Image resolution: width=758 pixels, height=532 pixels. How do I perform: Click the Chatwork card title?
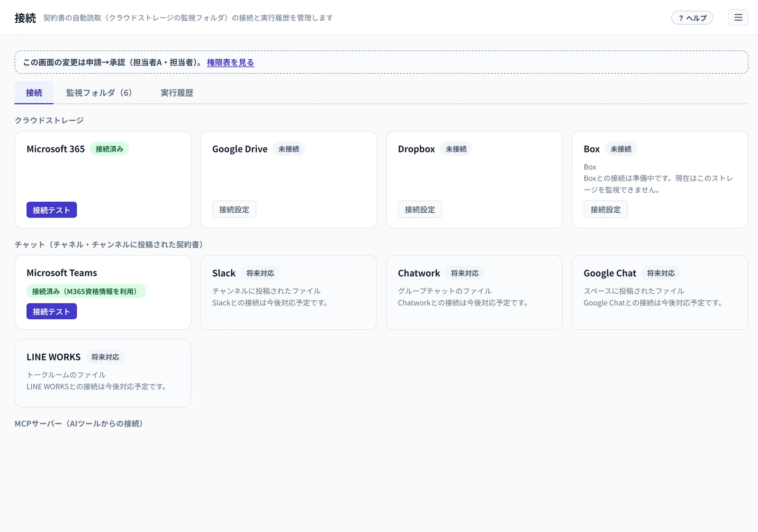(419, 273)
